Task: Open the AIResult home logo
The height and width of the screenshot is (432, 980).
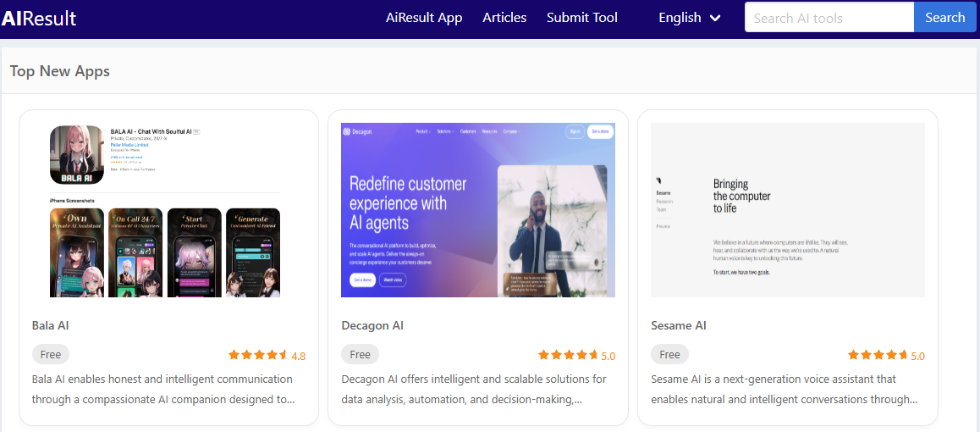Action: coord(38,18)
